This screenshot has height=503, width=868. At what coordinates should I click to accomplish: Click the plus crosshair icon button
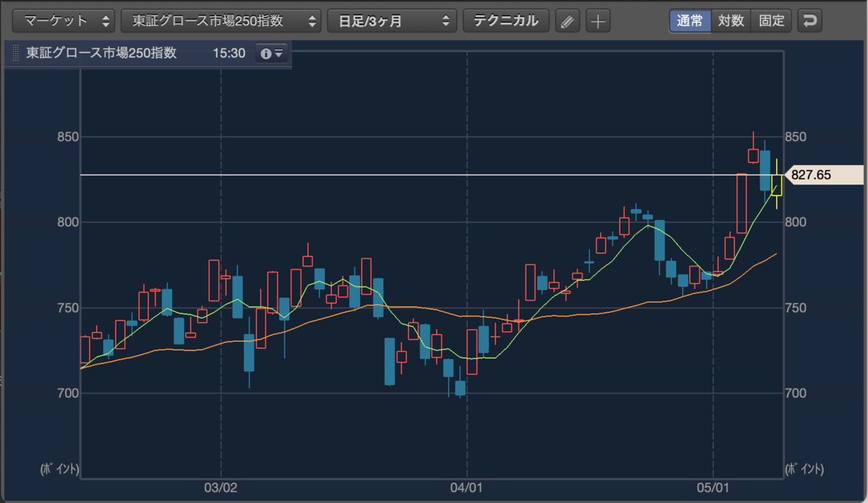tap(597, 21)
